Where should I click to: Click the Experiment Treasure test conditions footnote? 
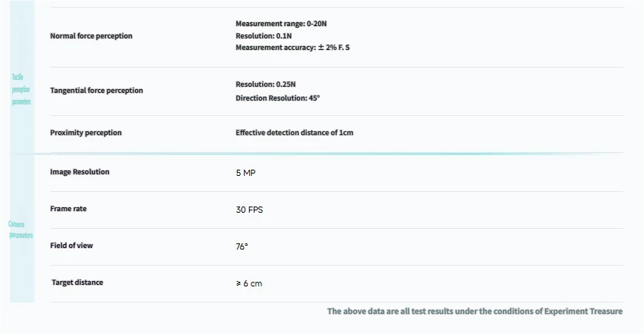(x=475, y=312)
